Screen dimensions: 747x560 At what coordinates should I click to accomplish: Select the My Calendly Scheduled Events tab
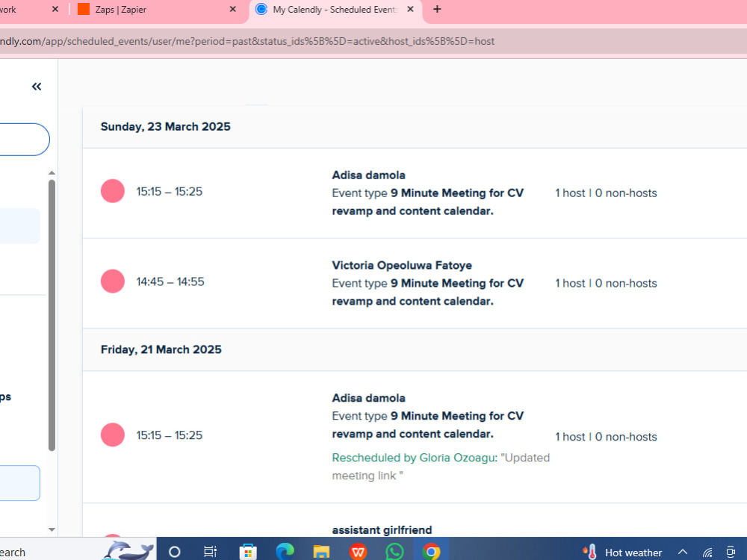point(335,10)
